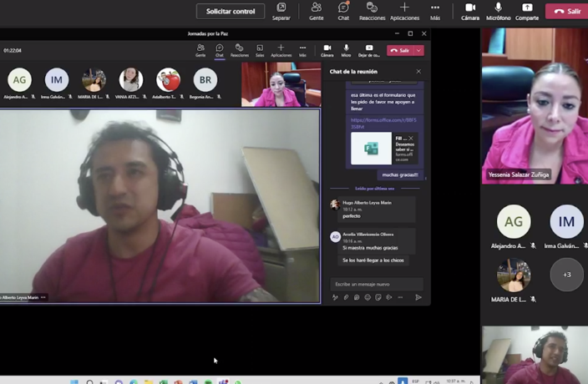Click the Solicitar control button
This screenshot has width=588, height=384.
pyautogui.click(x=231, y=11)
